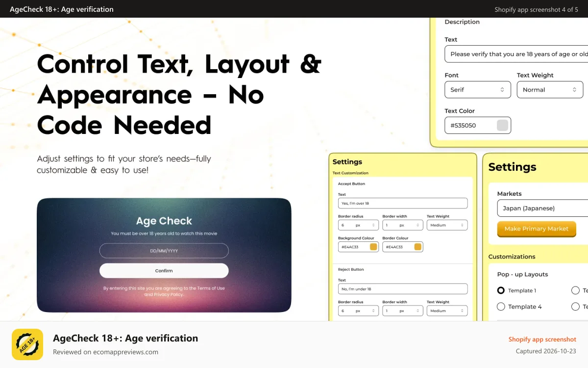Click 'Reviewed on ecomappreviews.com' text

point(105,352)
